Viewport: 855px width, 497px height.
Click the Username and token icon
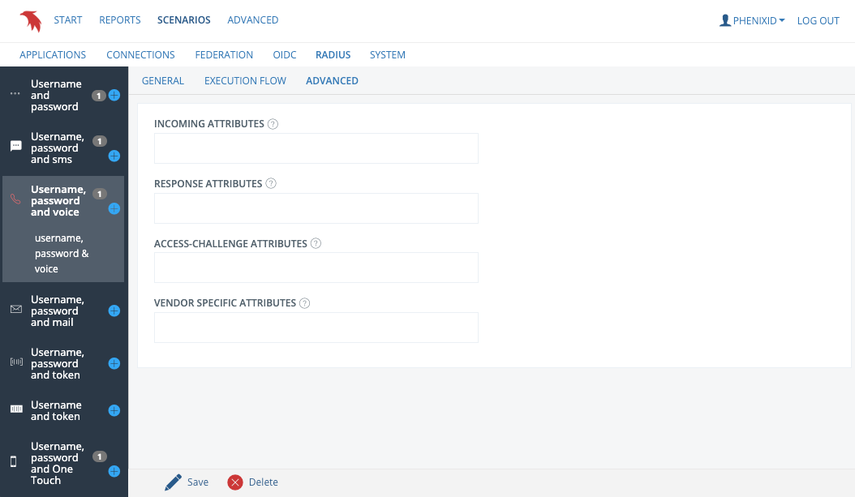(x=16, y=409)
